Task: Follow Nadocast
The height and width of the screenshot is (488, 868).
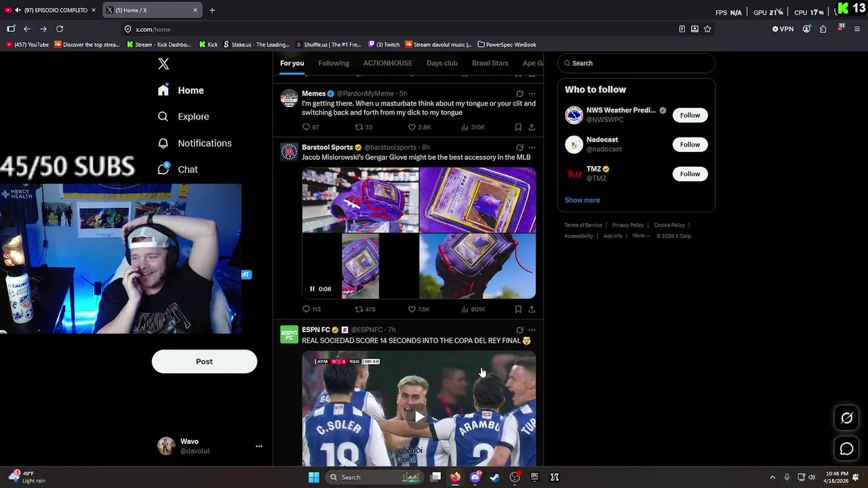Action: (690, 144)
